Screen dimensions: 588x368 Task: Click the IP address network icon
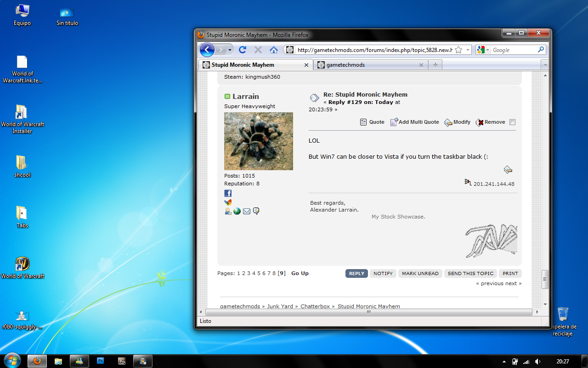click(468, 183)
